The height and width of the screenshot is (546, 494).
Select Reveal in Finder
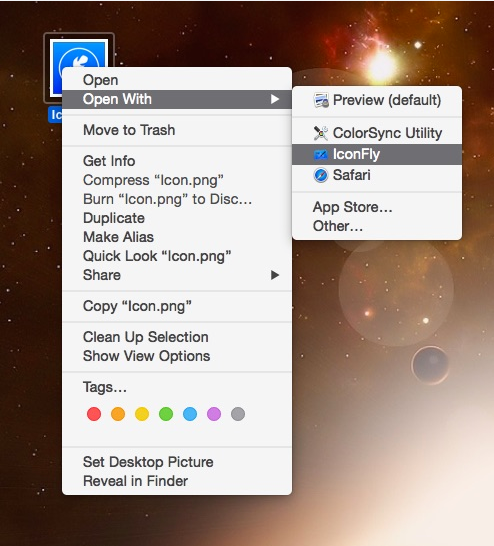(x=177, y=481)
